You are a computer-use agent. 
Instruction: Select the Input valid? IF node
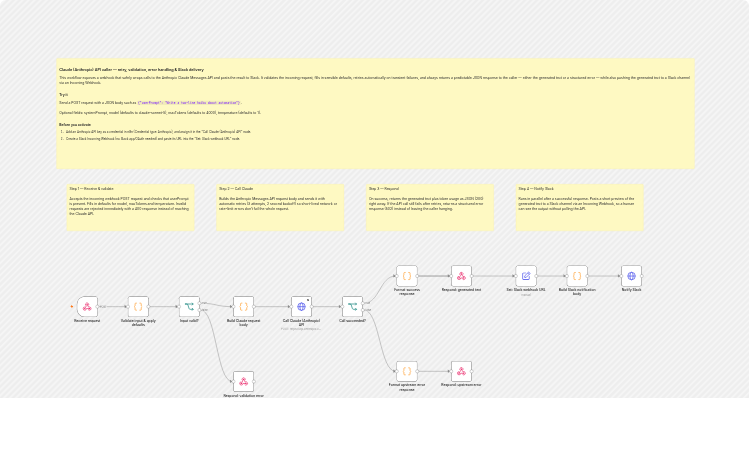pyautogui.click(x=189, y=307)
